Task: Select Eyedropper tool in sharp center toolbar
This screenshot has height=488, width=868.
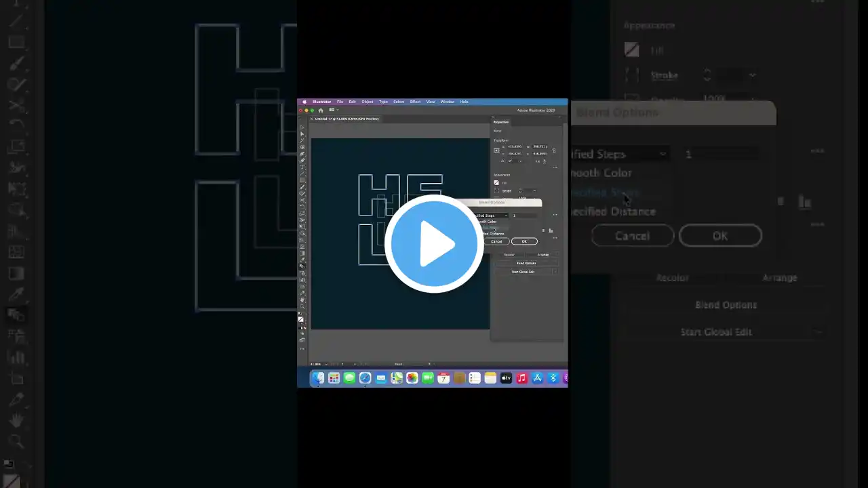Action: pos(302,260)
